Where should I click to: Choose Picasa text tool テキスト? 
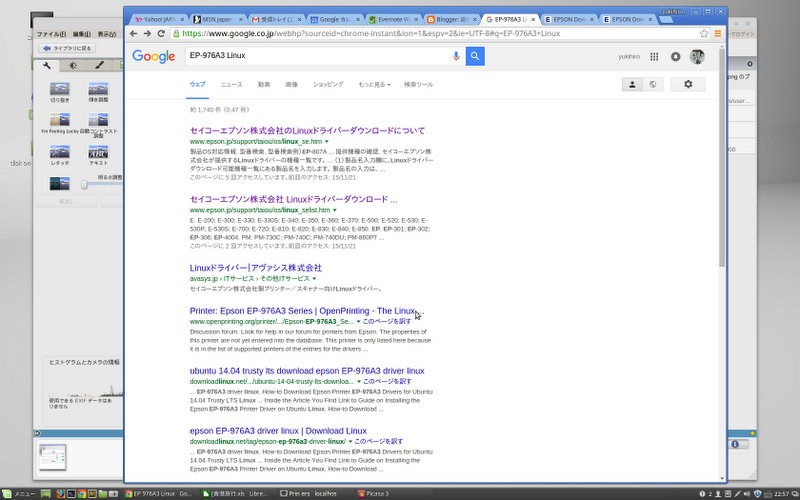point(98,155)
